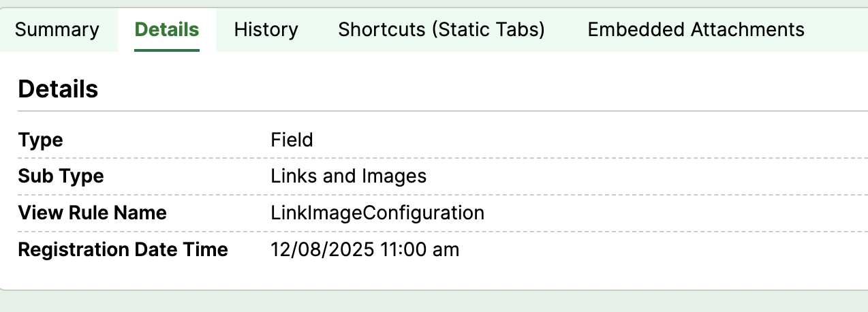This screenshot has width=868, height=312.
Task: Click the Registration Date Time label
Action: pyautogui.click(x=123, y=250)
